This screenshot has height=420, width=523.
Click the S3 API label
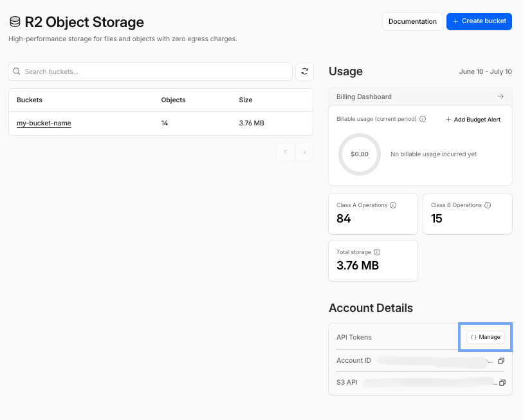click(347, 382)
